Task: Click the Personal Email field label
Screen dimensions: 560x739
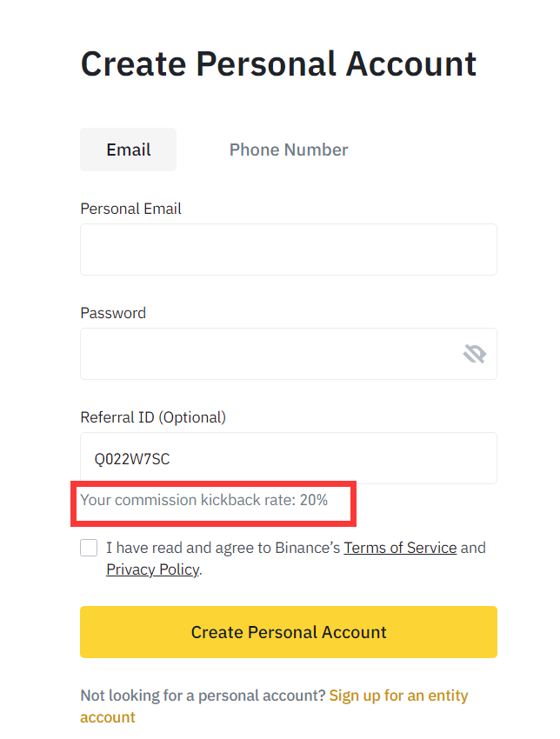Action: (130, 209)
